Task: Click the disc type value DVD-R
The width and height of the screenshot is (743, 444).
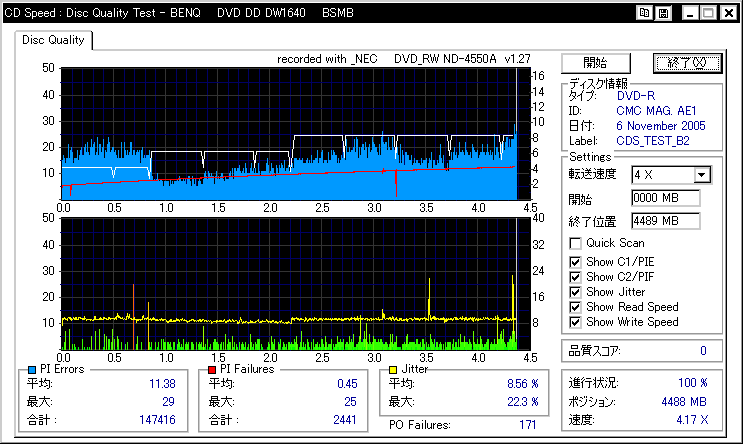Action: tap(636, 96)
